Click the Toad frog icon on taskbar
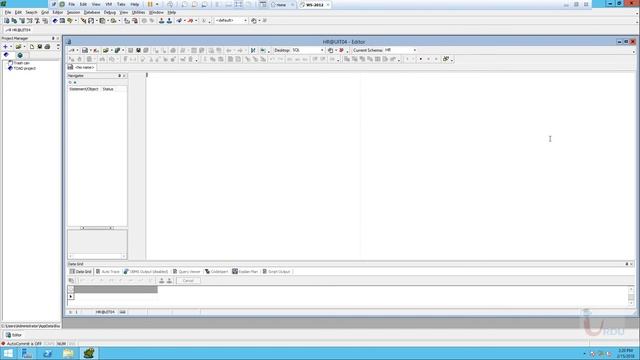This screenshot has height=360, width=640. 89,353
